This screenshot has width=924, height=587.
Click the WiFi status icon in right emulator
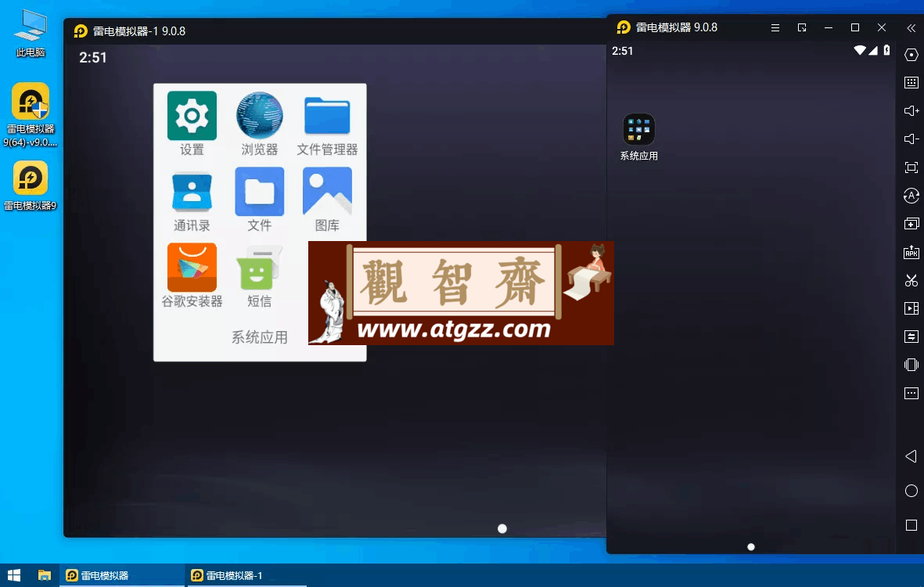click(860, 51)
